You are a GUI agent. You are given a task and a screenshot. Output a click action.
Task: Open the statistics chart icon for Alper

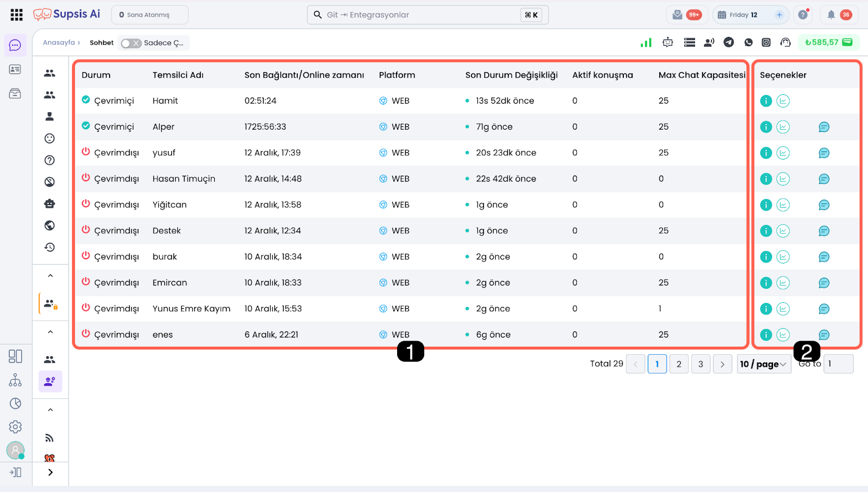tap(783, 127)
